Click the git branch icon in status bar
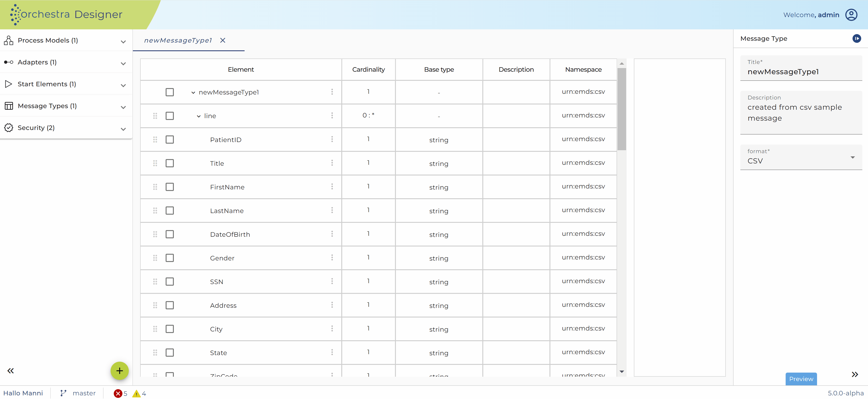The image size is (868, 399). [x=63, y=393]
